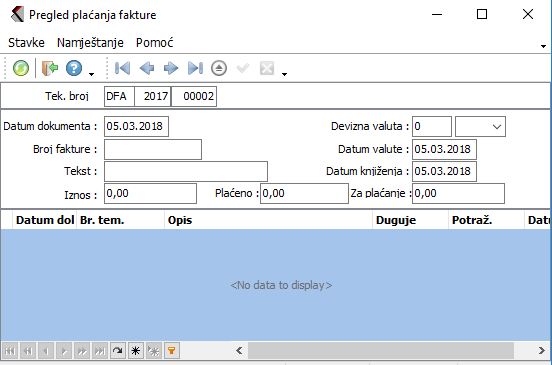
Task: Click the year field showing 2017
Action: [153, 96]
